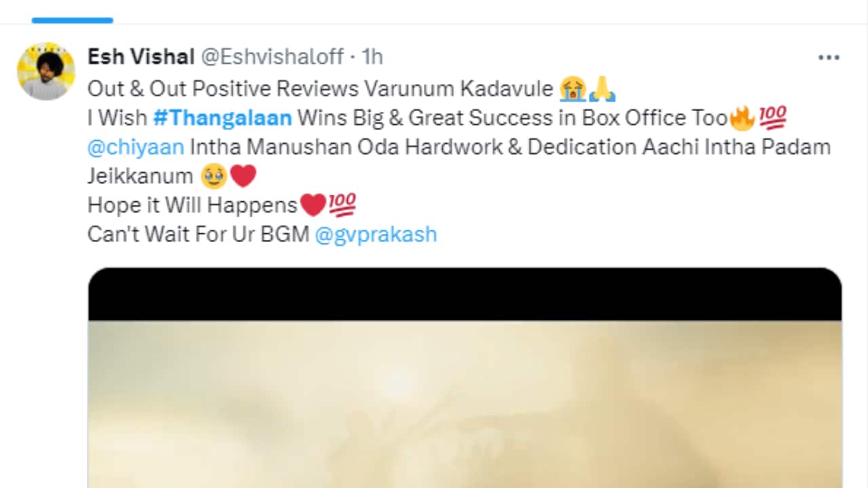Screen dimensions: 868x488
Task: Click the teary smiling face emoji after Jeikkanum
Action: (213, 176)
